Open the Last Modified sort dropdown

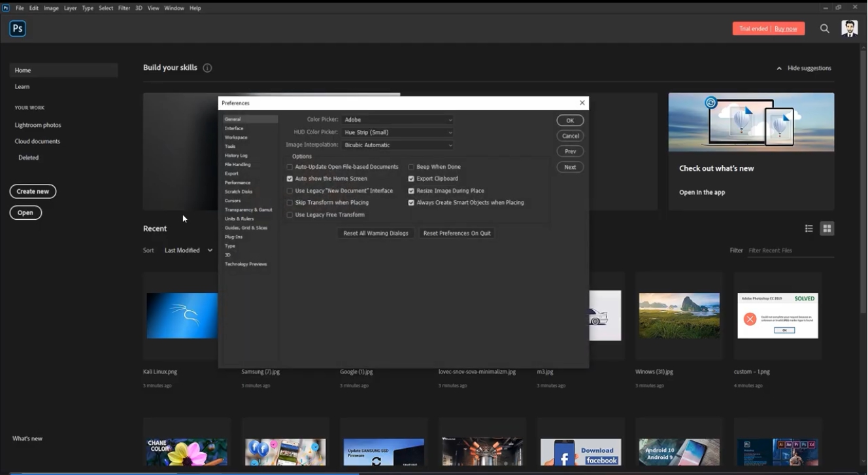point(188,251)
